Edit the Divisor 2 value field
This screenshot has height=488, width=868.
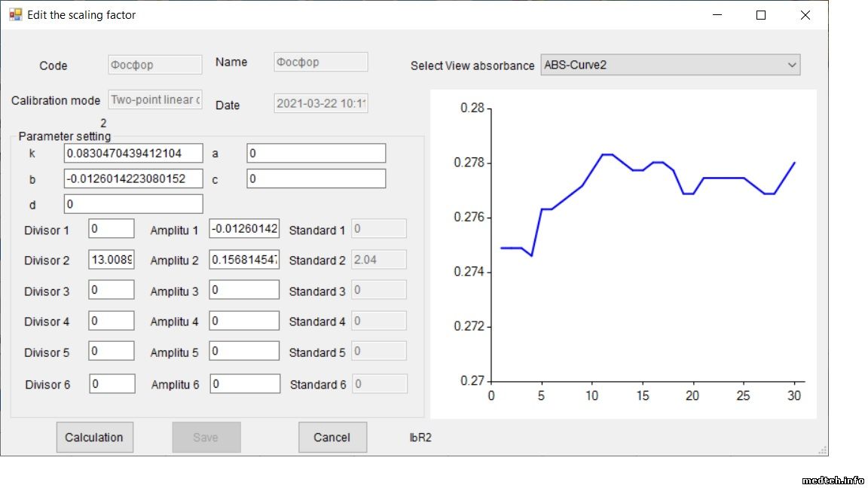[112, 260]
